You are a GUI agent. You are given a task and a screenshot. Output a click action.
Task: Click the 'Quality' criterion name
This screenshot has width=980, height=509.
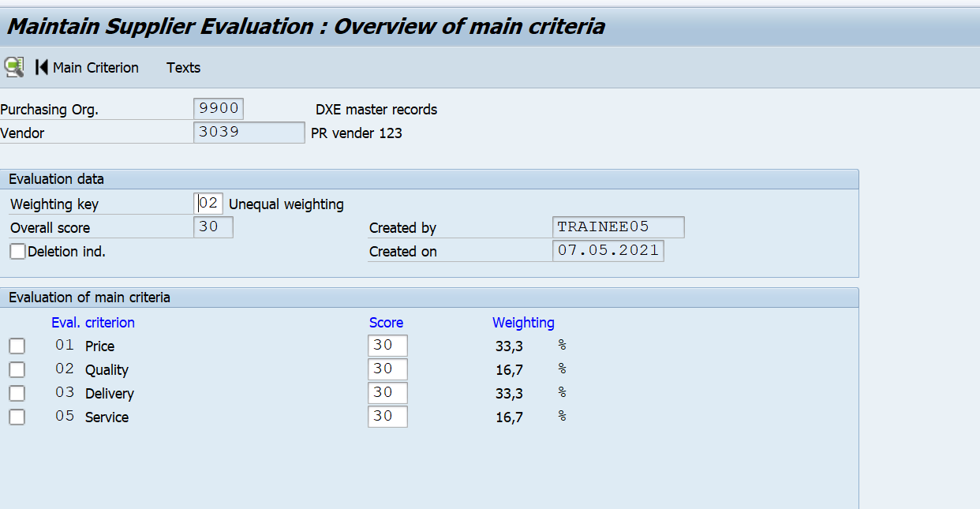point(107,370)
